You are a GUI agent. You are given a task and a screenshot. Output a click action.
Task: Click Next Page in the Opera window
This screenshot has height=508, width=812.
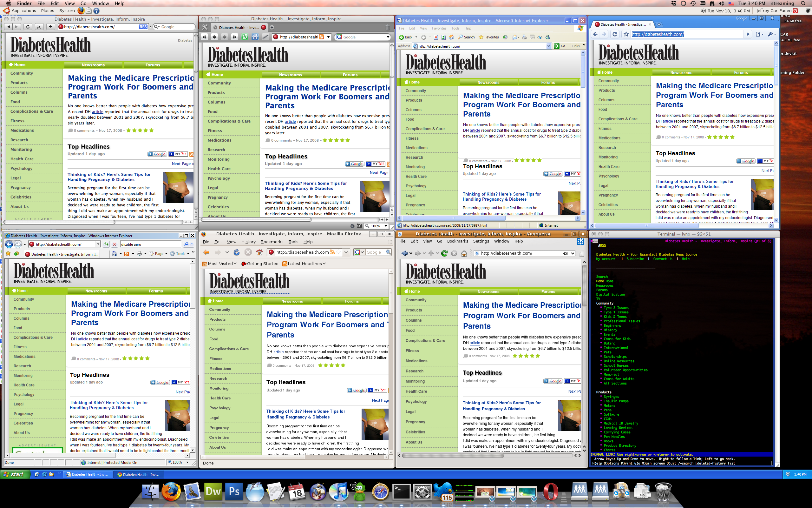pos(379,172)
